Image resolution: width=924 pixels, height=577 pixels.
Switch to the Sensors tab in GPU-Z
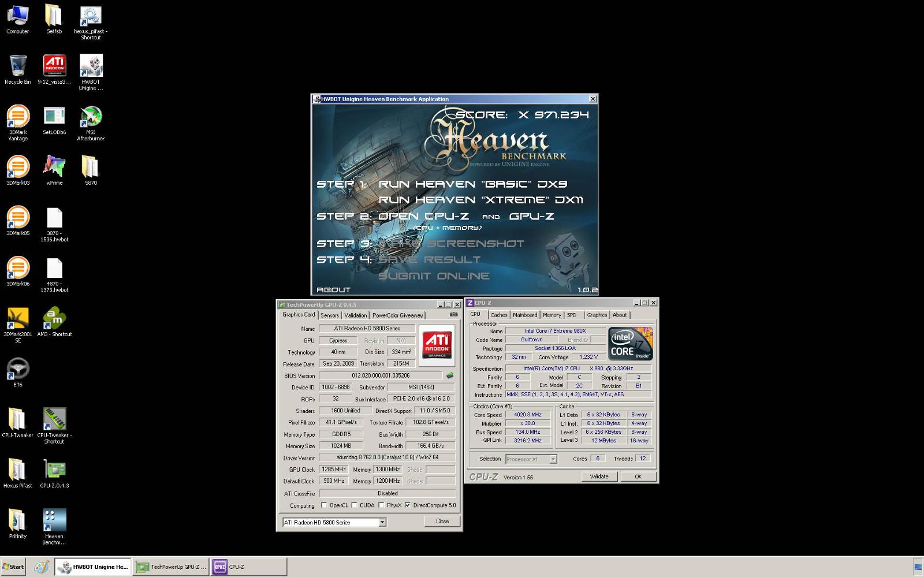(330, 315)
